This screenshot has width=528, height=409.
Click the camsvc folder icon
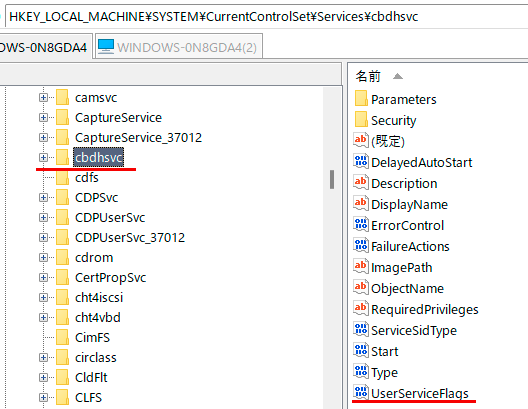(63, 98)
